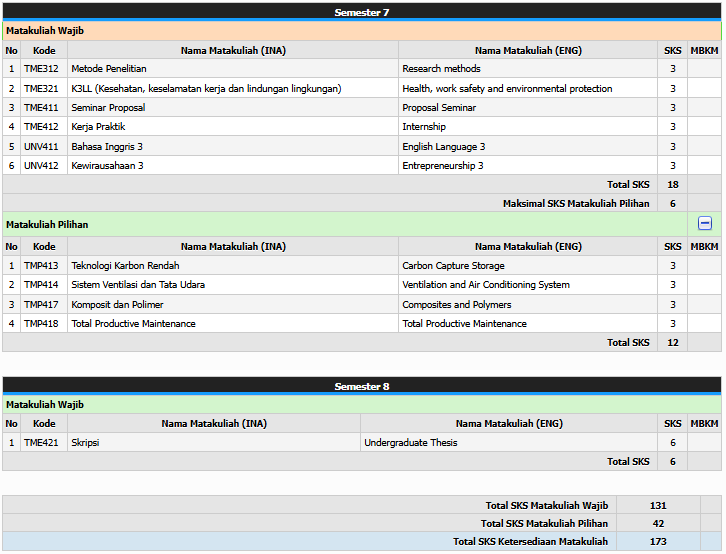Select course code TMP417
The width and height of the screenshot is (726, 554).
[x=41, y=305]
